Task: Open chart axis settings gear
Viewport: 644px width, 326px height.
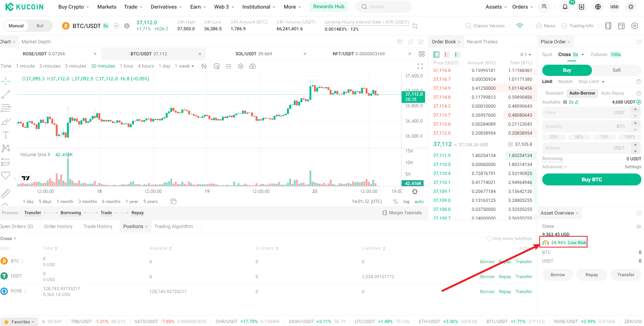Action: click(415, 191)
